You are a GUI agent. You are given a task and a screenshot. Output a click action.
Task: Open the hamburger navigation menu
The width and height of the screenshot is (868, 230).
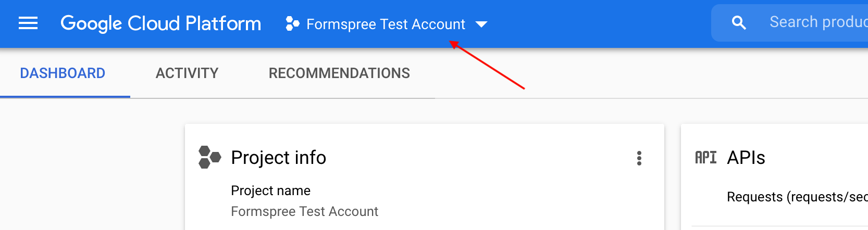pos(28,23)
